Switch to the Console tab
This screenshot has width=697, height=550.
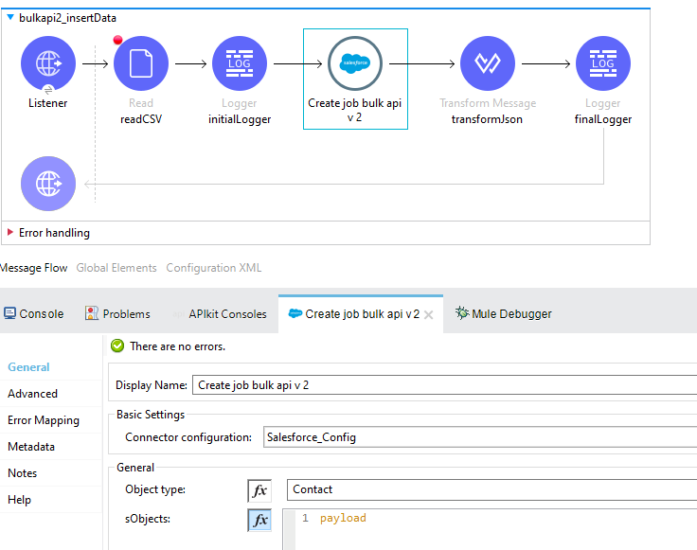point(33,314)
